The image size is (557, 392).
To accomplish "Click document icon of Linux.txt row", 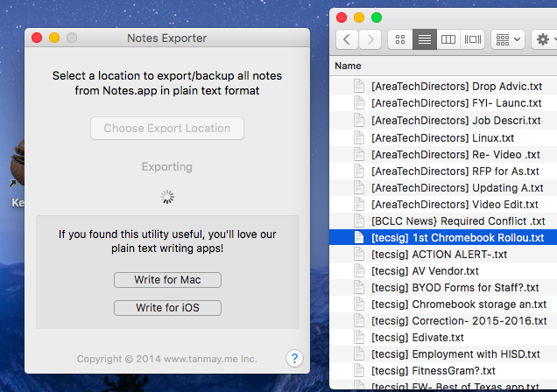I will tap(359, 137).
